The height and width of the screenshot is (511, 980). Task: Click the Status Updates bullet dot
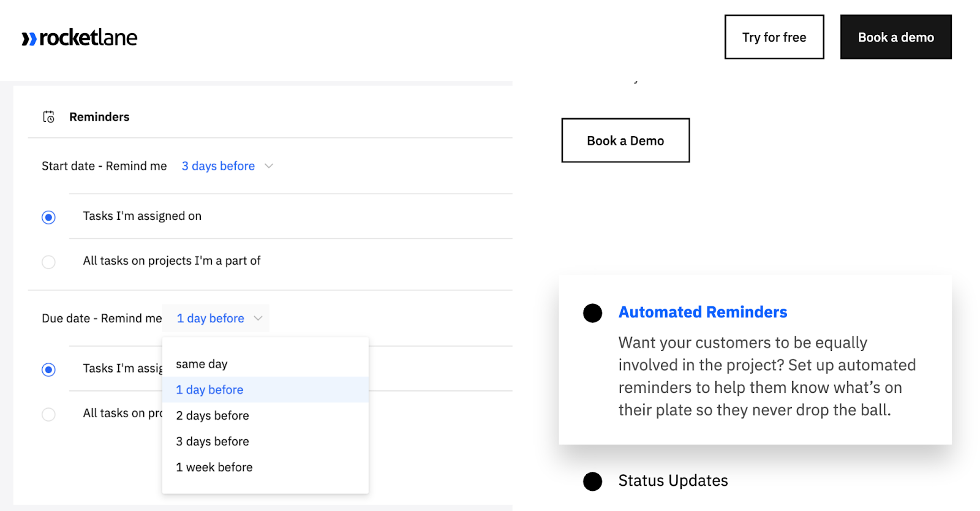(x=592, y=482)
